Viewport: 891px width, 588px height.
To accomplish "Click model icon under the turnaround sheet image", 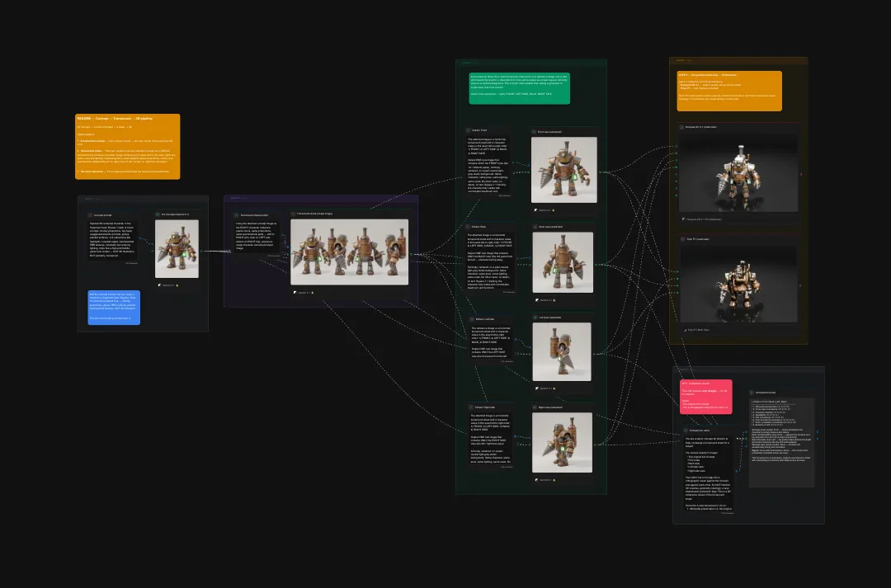I will point(295,293).
